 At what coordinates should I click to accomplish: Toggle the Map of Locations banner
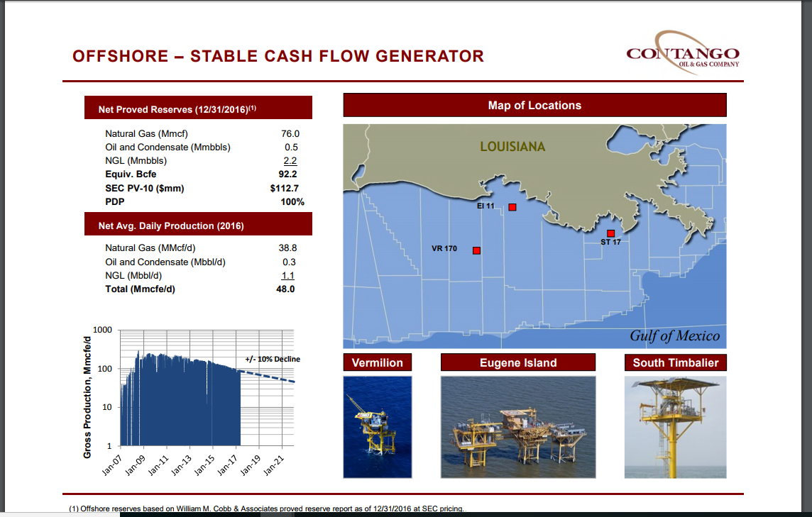click(534, 104)
